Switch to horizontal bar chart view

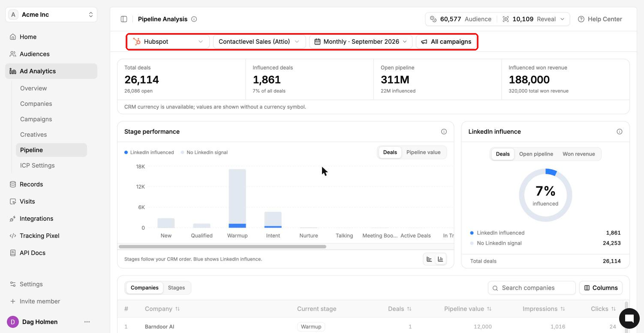tap(429, 259)
